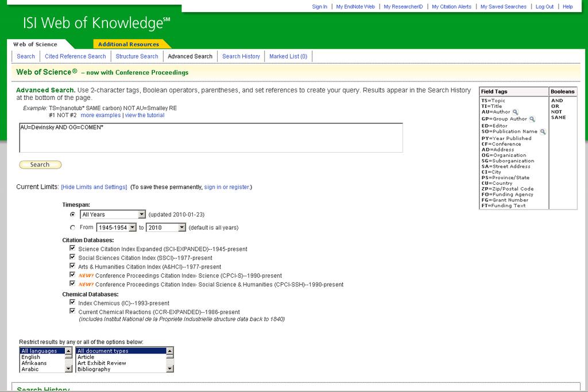Click Hide Limits and Settings link
Image resolution: width=588 pixels, height=392 pixels.
pos(94,187)
